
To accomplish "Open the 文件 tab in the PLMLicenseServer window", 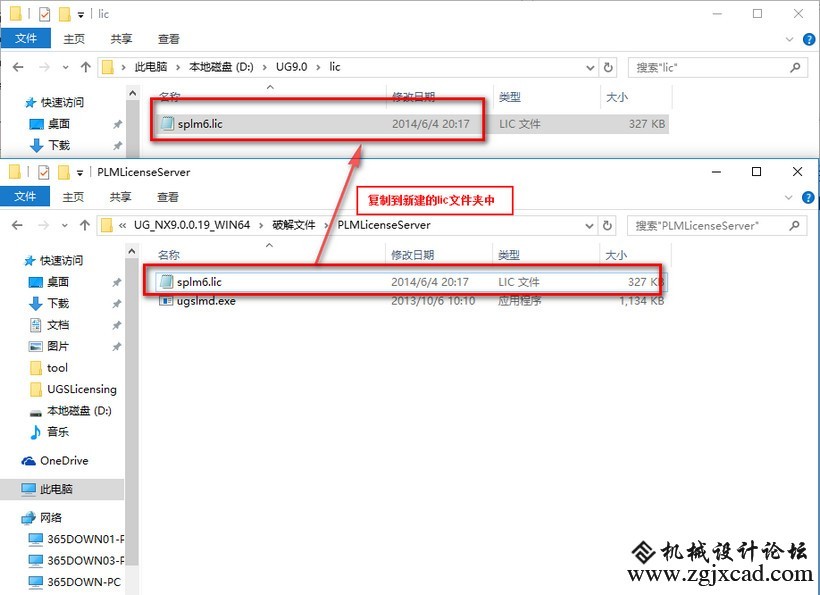I will pos(25,197).
